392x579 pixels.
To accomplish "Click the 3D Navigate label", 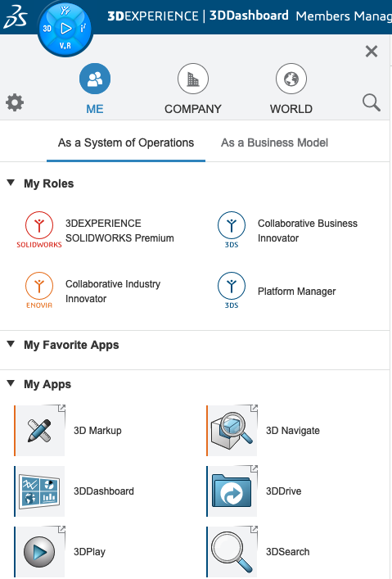I will tap(293, 431).
